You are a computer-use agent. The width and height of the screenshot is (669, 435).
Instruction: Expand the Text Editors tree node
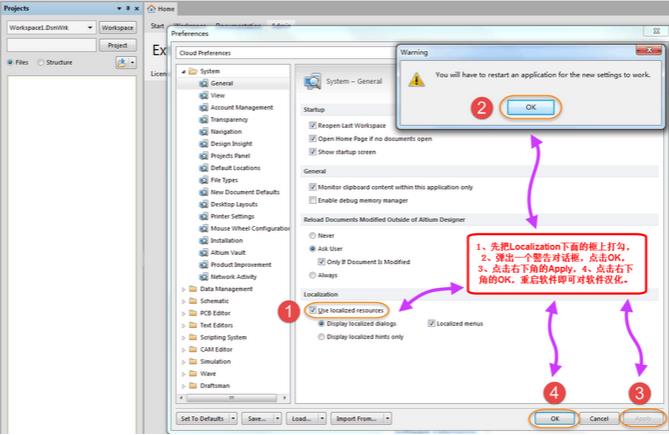[x=183, y=325]
